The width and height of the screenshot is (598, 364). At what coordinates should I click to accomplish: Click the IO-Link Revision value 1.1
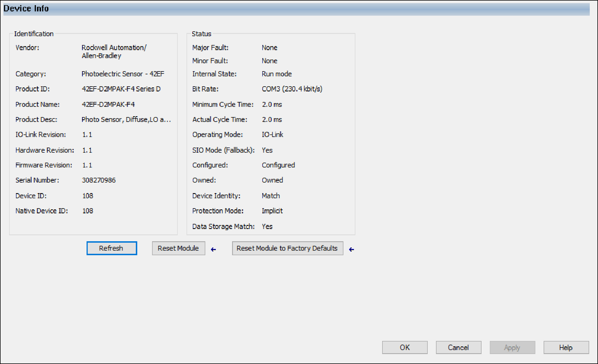pyautogui.click(x=87, y=135)
